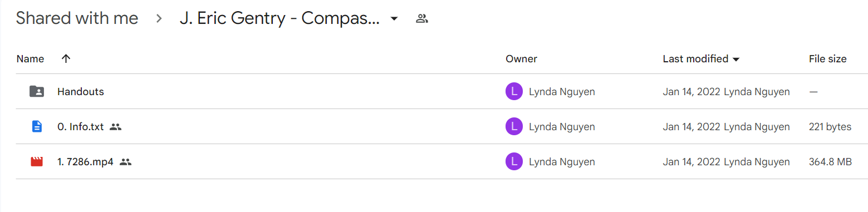The image size is (868, 212).
Task: Click the shared people icon next to folder title
Action: 422,19
